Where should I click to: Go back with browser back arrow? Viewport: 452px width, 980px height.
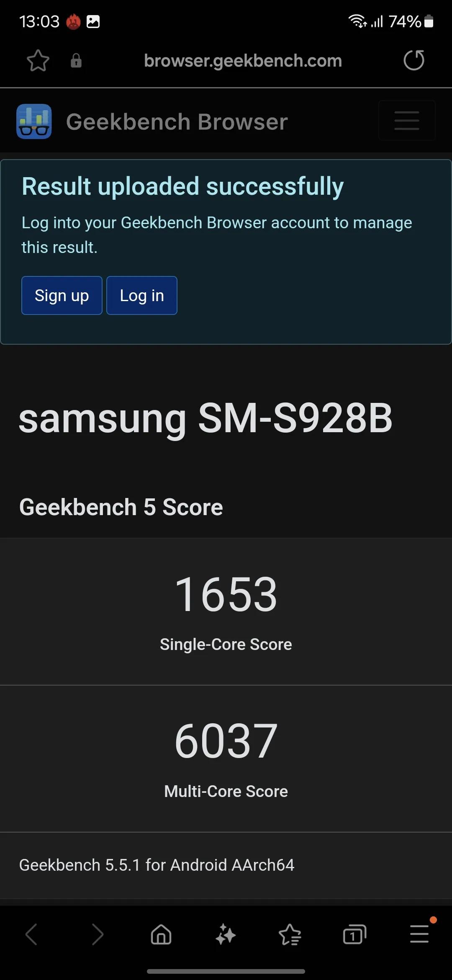pos(32,934)
